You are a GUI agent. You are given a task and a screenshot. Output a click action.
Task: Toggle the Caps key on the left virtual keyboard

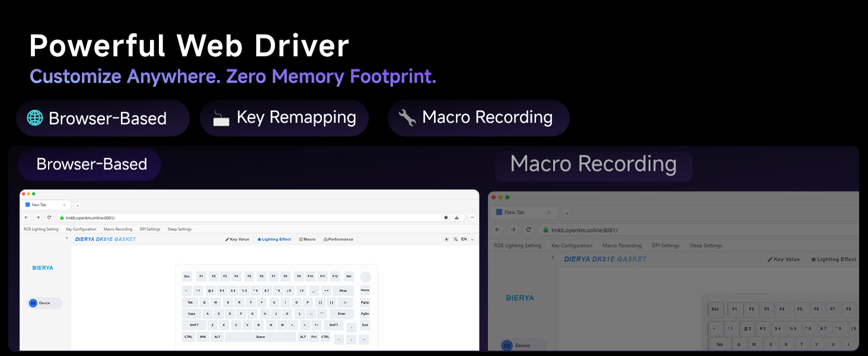[192, 314]
